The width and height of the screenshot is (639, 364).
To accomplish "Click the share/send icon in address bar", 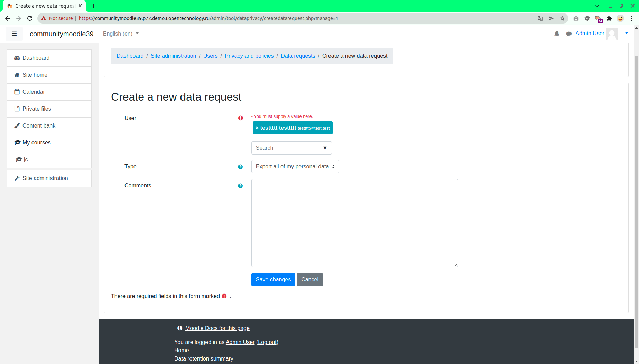I will tap(551, 18).
